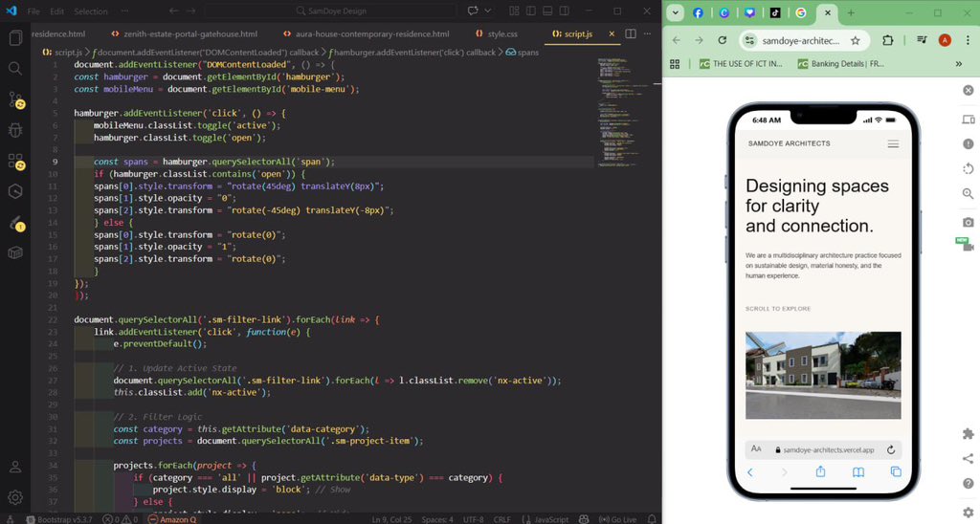Change line ending via CRLF
Viewport: 980px width, 524px height.
(x=501, y=519)
